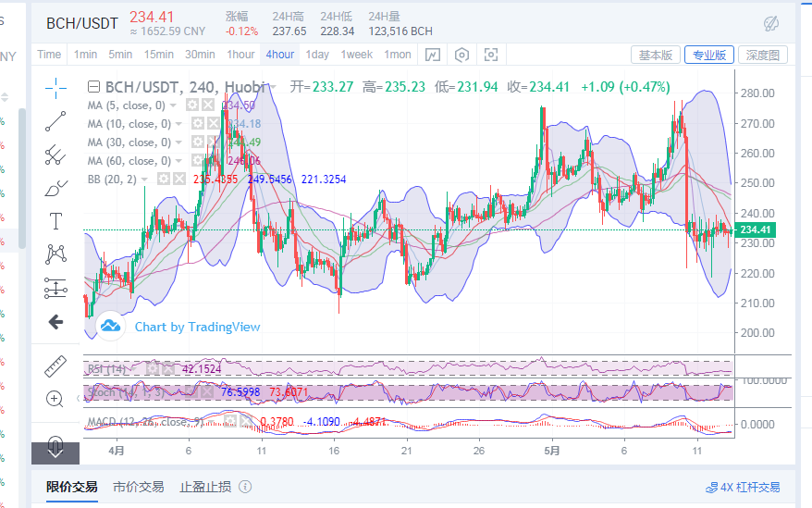Open settings gear for MACD indicator

click(230, 421)
